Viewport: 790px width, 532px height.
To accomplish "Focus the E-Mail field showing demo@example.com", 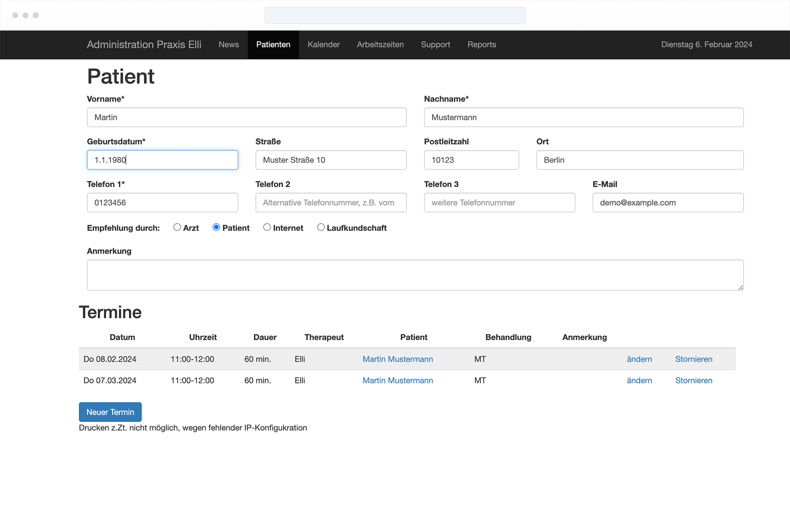I will [x=668, y=202].
